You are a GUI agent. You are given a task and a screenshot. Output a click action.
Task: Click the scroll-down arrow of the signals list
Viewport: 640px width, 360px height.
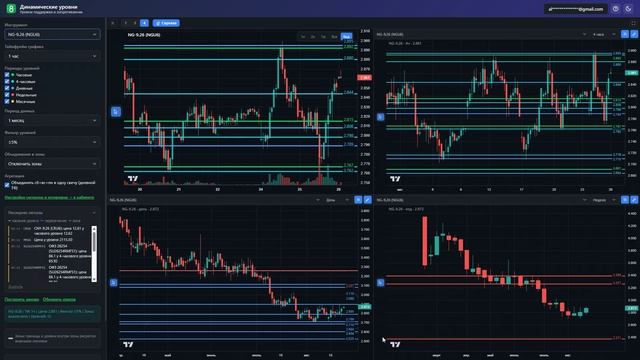click(x=94, y=279)
